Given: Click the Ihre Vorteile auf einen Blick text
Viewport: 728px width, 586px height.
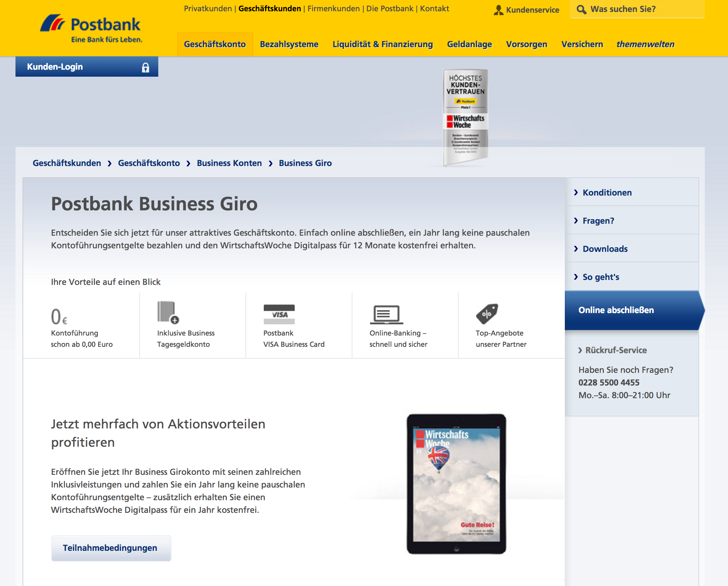Looking at the screenshot, I should 106,282.
